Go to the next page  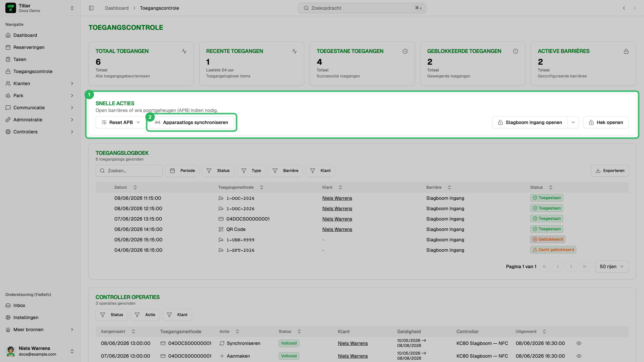point(571,267)
